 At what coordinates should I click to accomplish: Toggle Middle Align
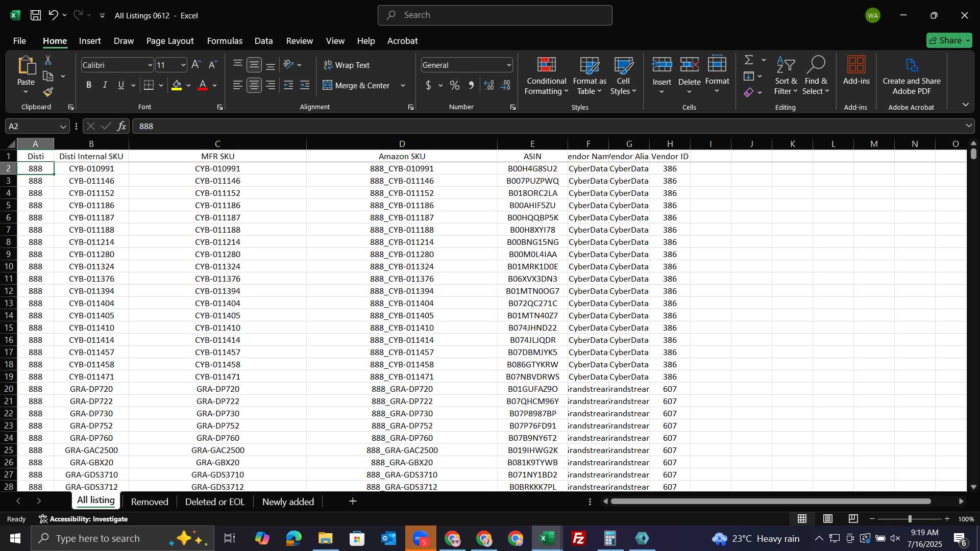(x=254, y=65)
